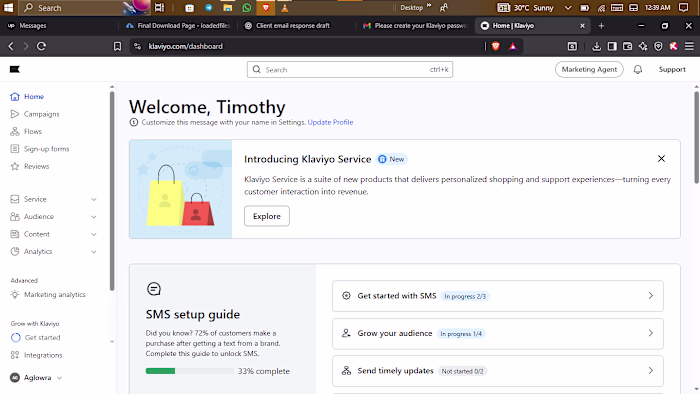The height and width of the screenshot is (394, 700).
Task: Open Integrations in sidebar
Action: point(36,355)
